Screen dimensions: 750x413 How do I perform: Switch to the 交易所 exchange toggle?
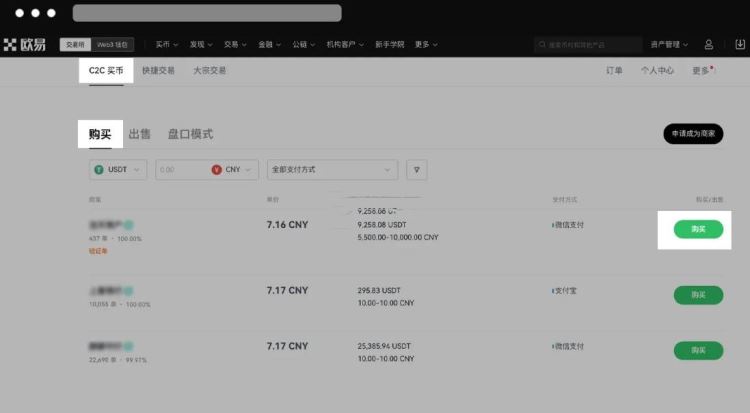point(75,45)
